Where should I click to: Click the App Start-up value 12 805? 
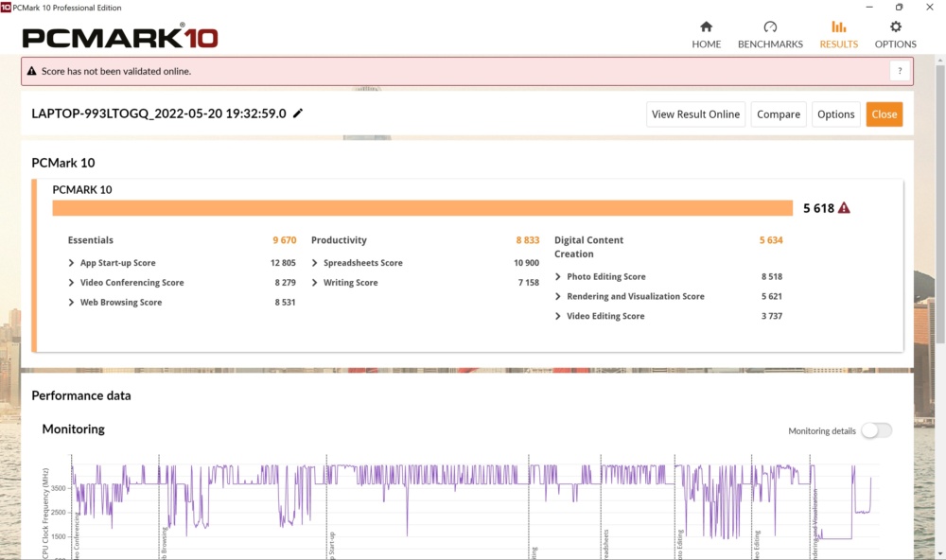click(283, 263)
